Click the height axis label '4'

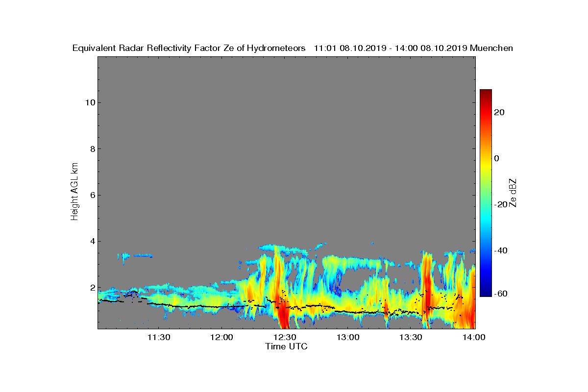pyautogui.click(x=92, y=241)
